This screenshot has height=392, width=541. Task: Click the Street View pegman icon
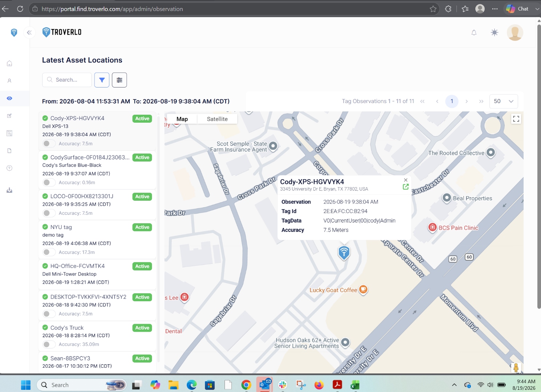pos(516,367)
